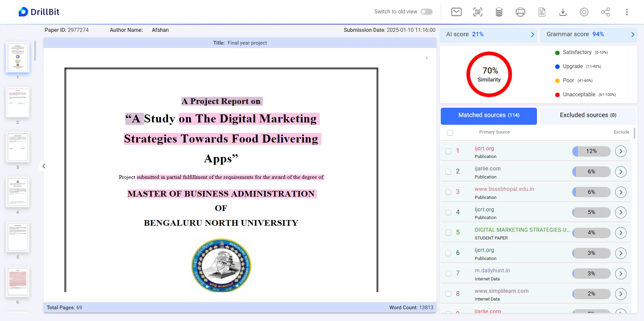Expand details arrow for source 2 ijariie.com
This screenshot has width=644, height=321.
tap(621, 172)
